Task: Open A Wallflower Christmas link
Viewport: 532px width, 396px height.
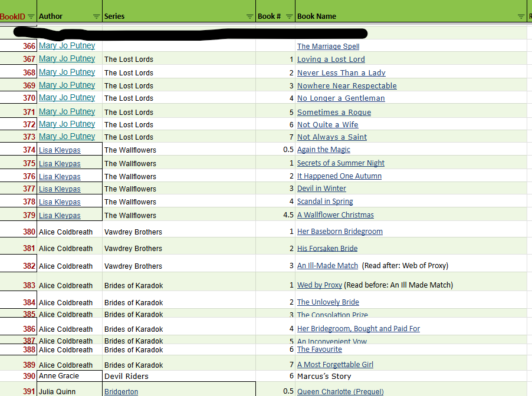Action: [x=335, y=215]
